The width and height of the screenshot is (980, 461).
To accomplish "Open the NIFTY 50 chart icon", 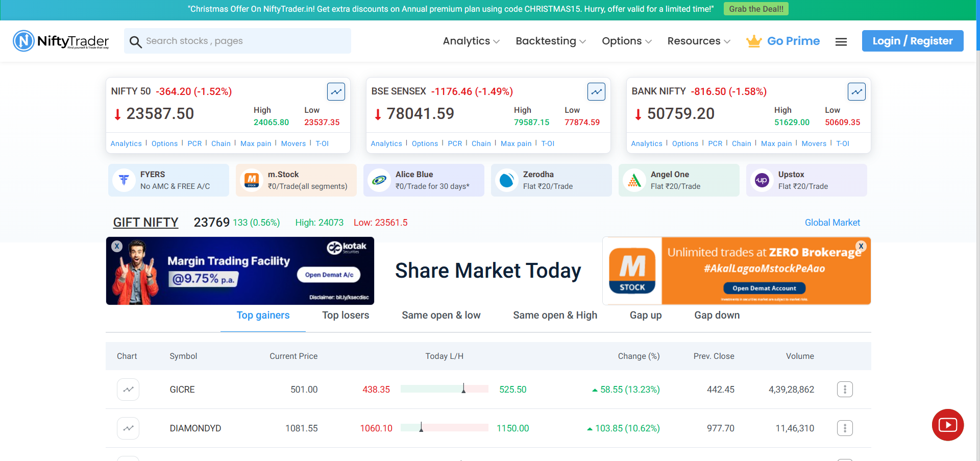I will tap(336, 92).
